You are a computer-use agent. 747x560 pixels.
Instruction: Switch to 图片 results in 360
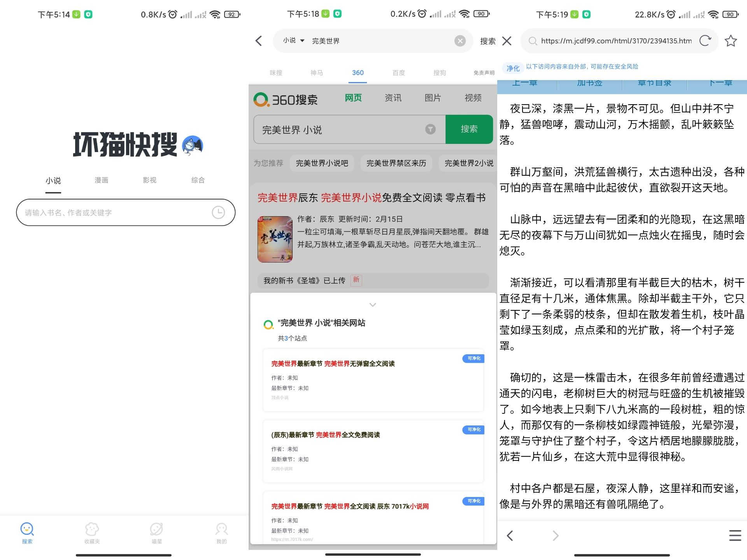point(433,98)
